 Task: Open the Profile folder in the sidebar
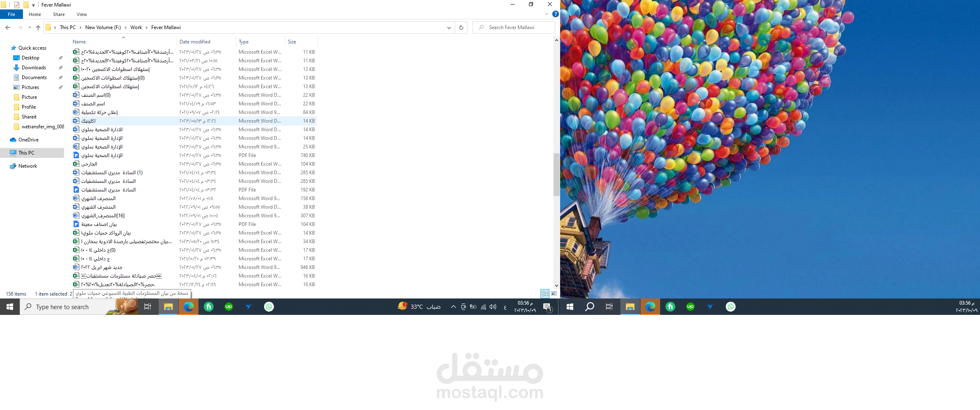28,107
